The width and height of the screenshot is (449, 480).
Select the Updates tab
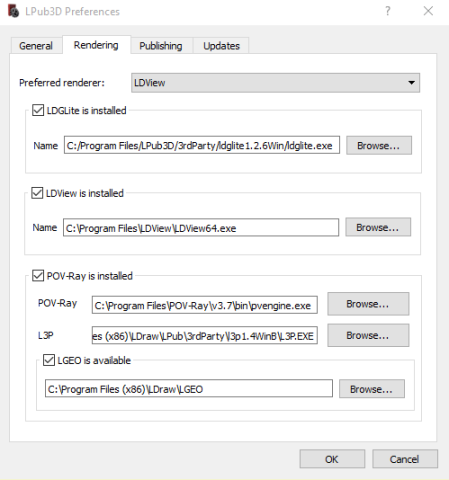(221, 46)
